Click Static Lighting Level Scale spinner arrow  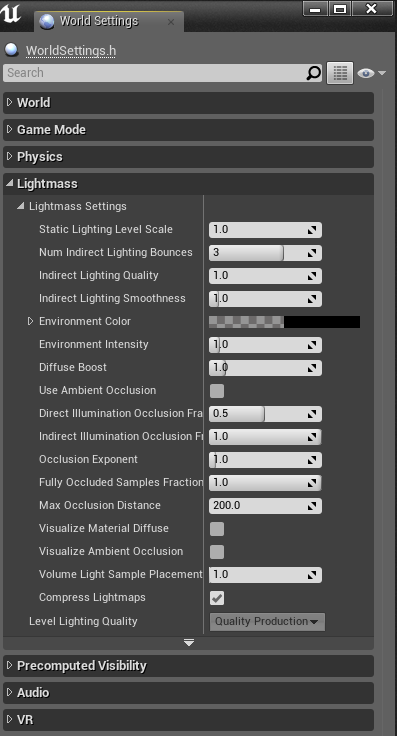pyautogui.click(x=312, y=230)
